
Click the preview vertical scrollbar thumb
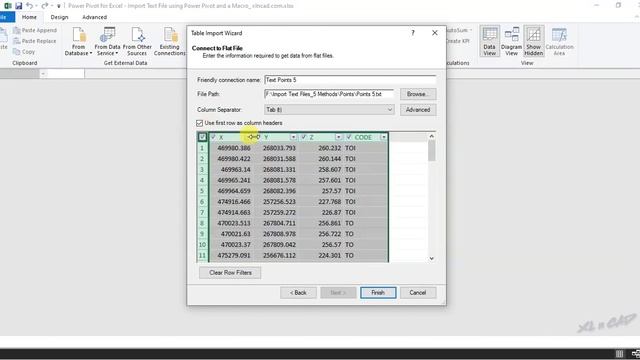click(x=431, y=151)
